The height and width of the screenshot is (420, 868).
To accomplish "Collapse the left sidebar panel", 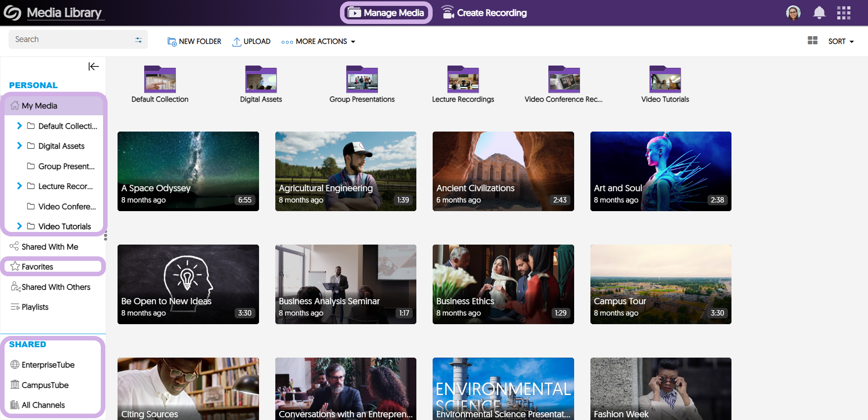I will (x=94, y=66).
